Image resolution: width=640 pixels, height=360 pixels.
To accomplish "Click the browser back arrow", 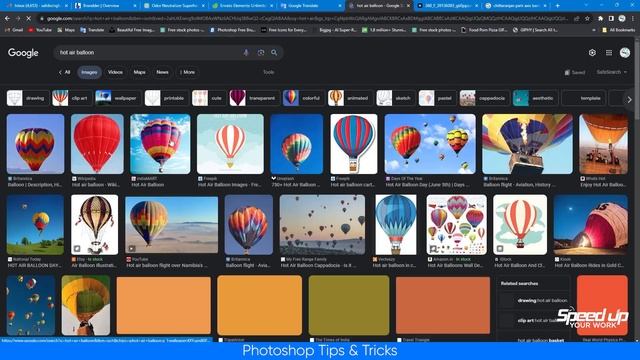I will [x=7, y=19].
